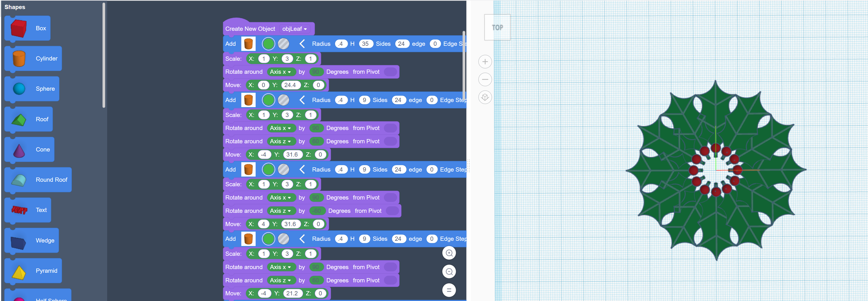Choose the Roof shape block
868x301 pixels.
pyautogui.click(x=29, y=119)
